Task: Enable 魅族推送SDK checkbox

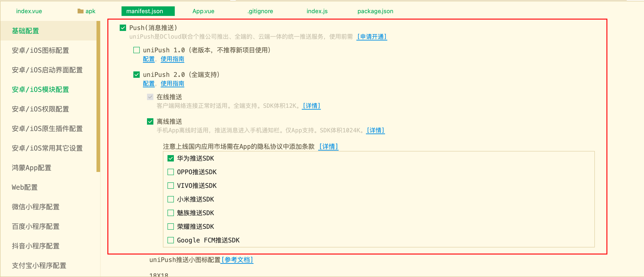Action: (171, 213)
